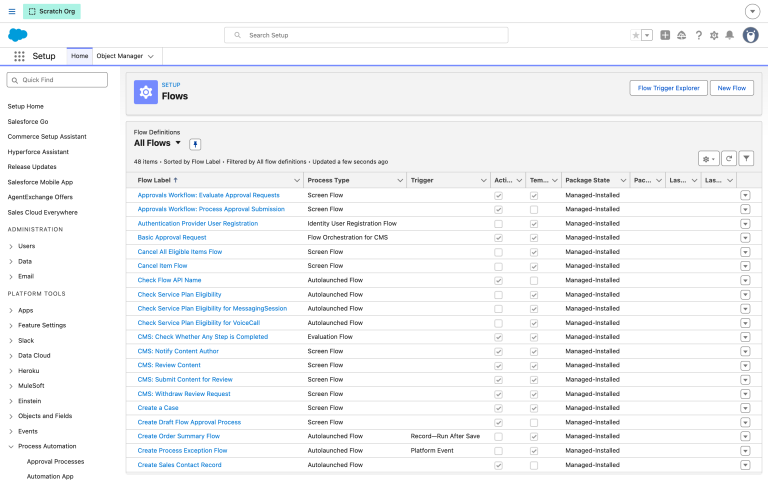768x480 pixels.
Task: Open the Global Actions plus icon
Action: click(665, 35)
